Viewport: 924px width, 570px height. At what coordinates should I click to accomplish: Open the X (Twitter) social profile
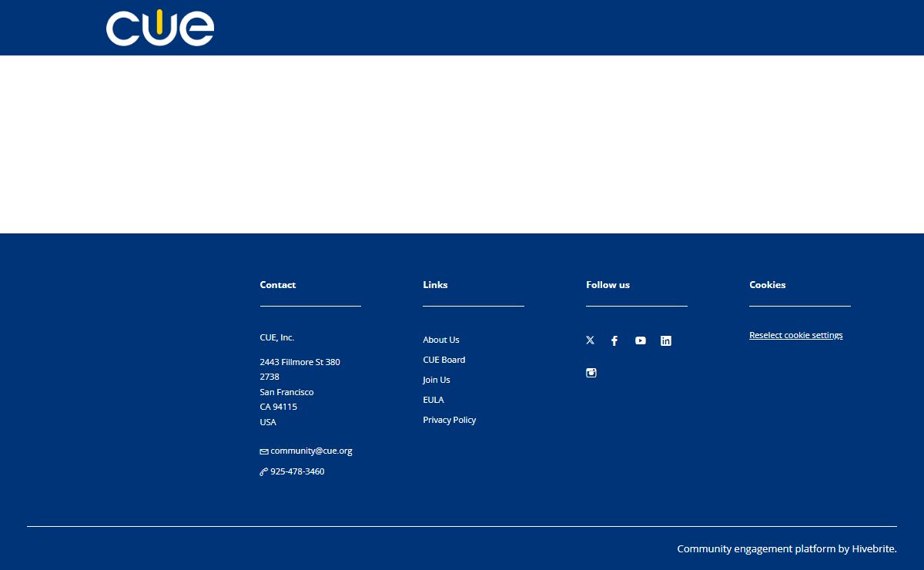point(590,340)
